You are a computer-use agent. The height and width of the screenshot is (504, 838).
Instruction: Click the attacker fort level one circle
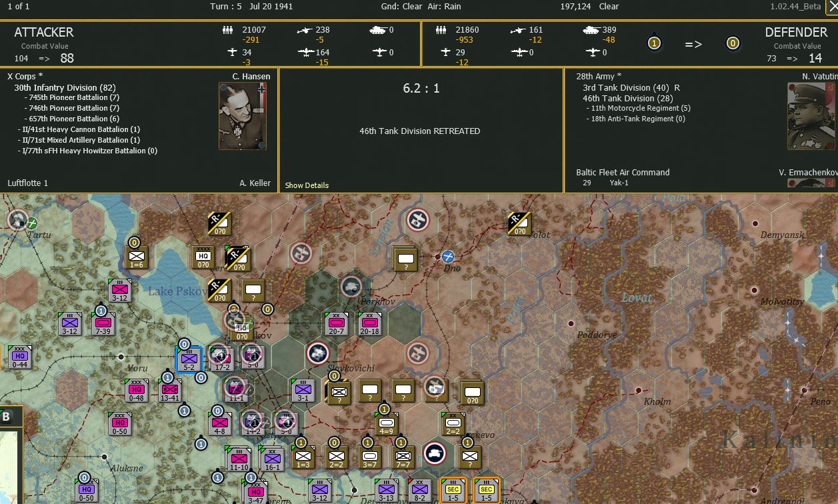tap(654, 42)
